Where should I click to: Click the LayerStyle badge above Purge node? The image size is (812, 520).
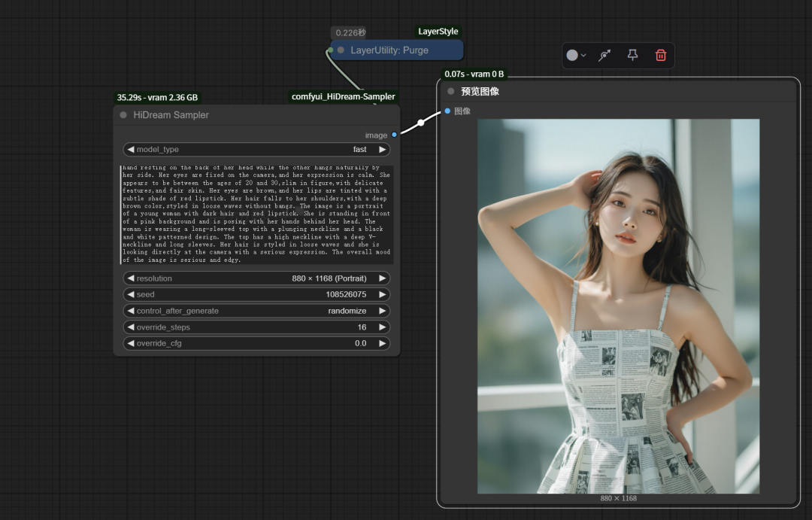[438, 32]
